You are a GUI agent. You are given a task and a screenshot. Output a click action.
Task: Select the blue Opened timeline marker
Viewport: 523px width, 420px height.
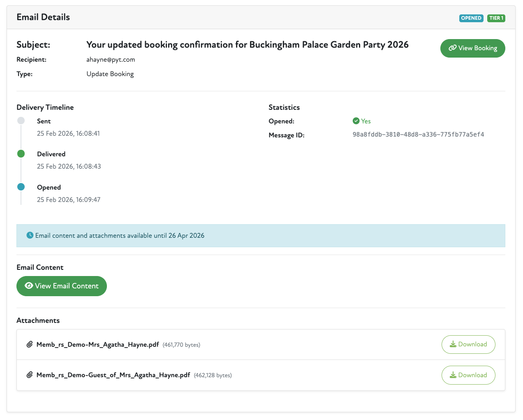tap(21, 187)
